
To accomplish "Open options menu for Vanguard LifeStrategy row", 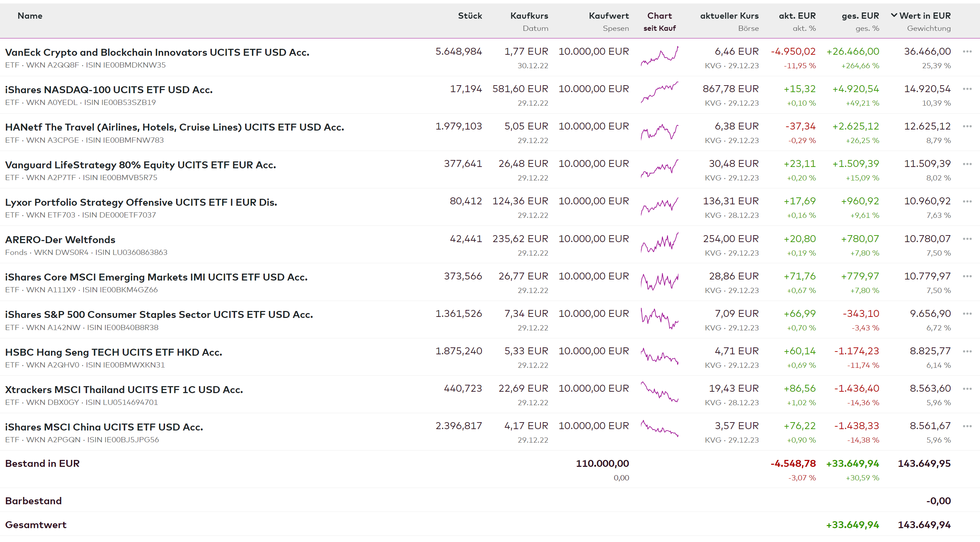I will 967,164.
